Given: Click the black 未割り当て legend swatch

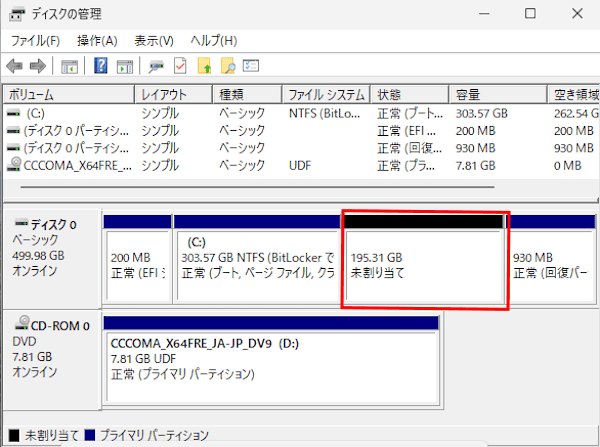Looking at the screenshot, I should pos(14,435).
